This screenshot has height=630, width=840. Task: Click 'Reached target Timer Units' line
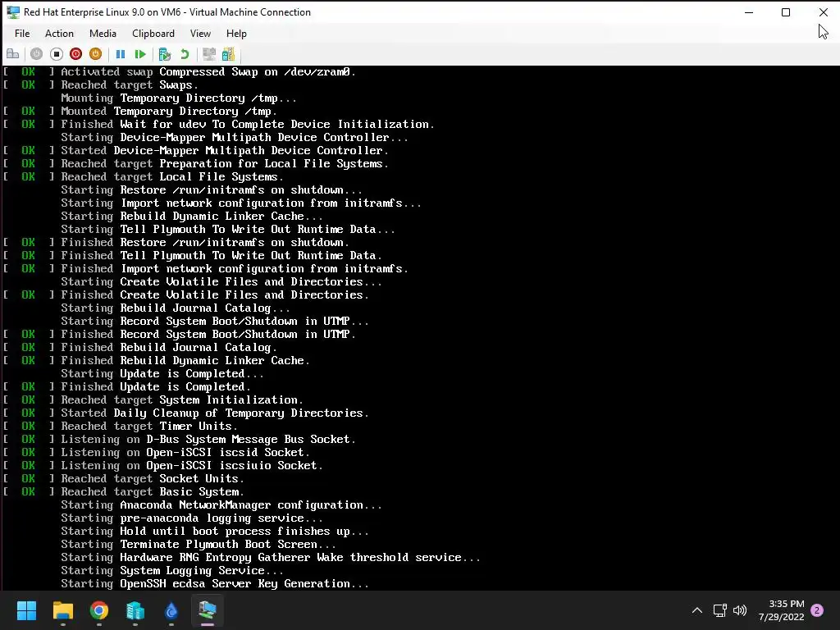[x=149, y=427]
